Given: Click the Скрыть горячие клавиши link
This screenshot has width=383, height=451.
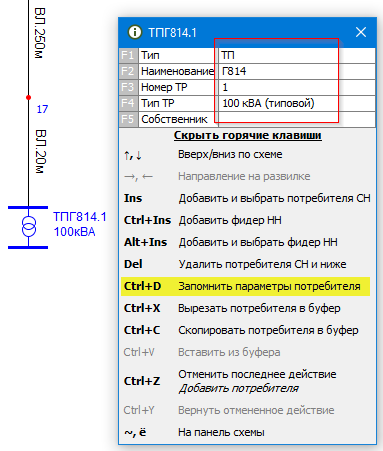Looking at the screenshot, I should tap(248, 135).
